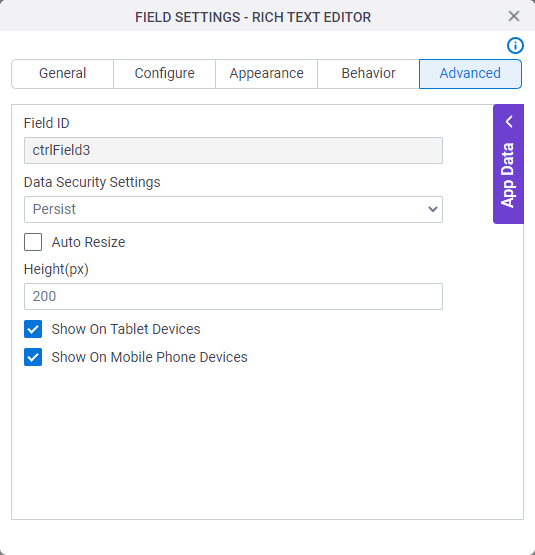
Task: Click the Show On Mobile Phone Devices label
Action: click(149, 357)
